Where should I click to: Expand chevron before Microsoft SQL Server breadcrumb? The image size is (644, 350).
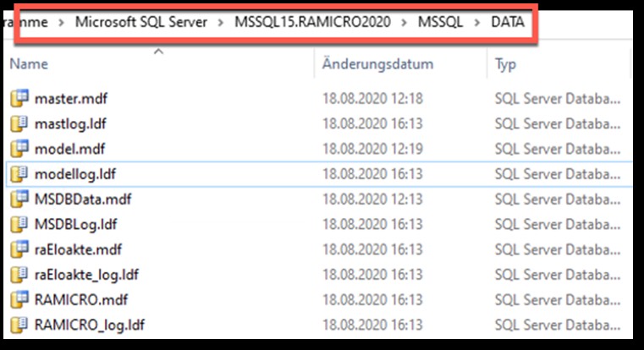(x=61, y=22)
